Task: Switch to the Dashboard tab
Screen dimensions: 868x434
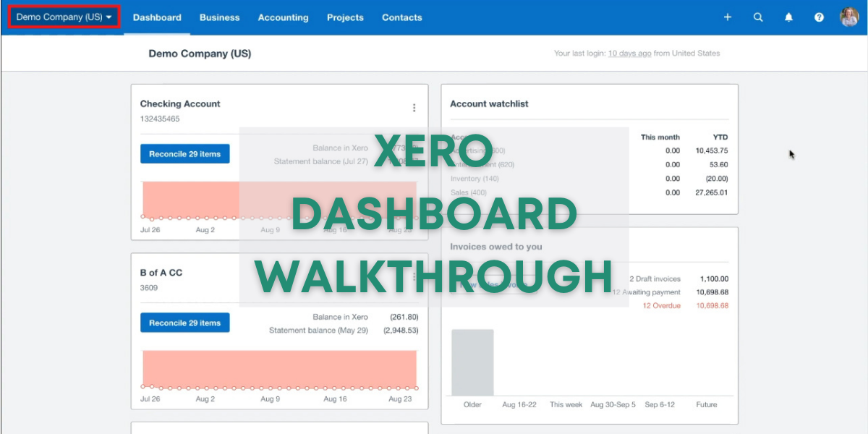Action: (x=157, y=17)
